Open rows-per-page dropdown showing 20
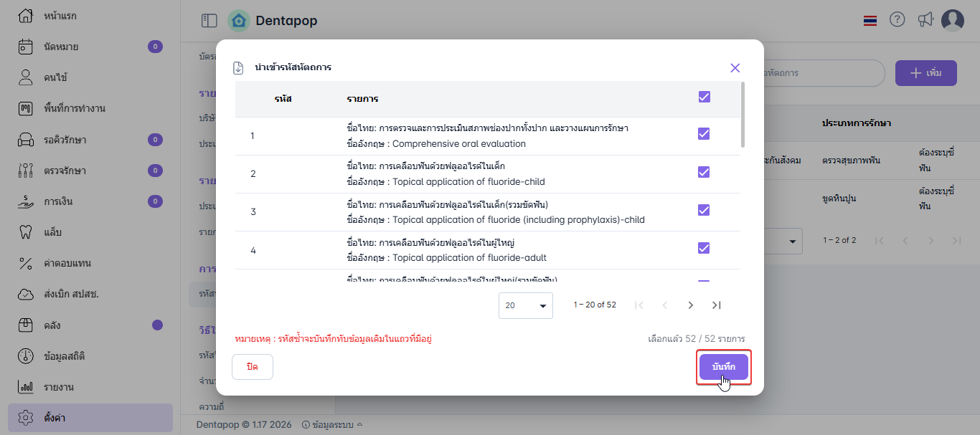Viewport: 980px width, 435px height. [525, 305]
